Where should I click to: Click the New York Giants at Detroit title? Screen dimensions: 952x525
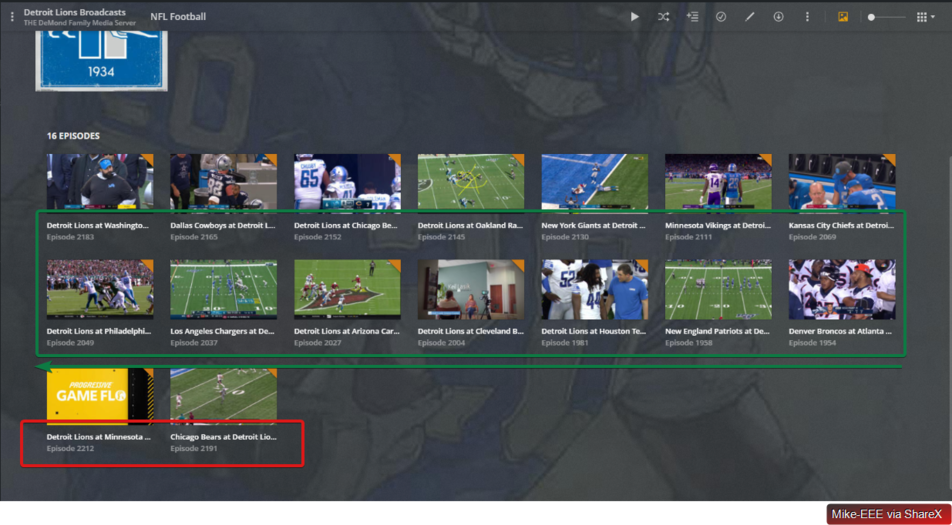[593, 225]
